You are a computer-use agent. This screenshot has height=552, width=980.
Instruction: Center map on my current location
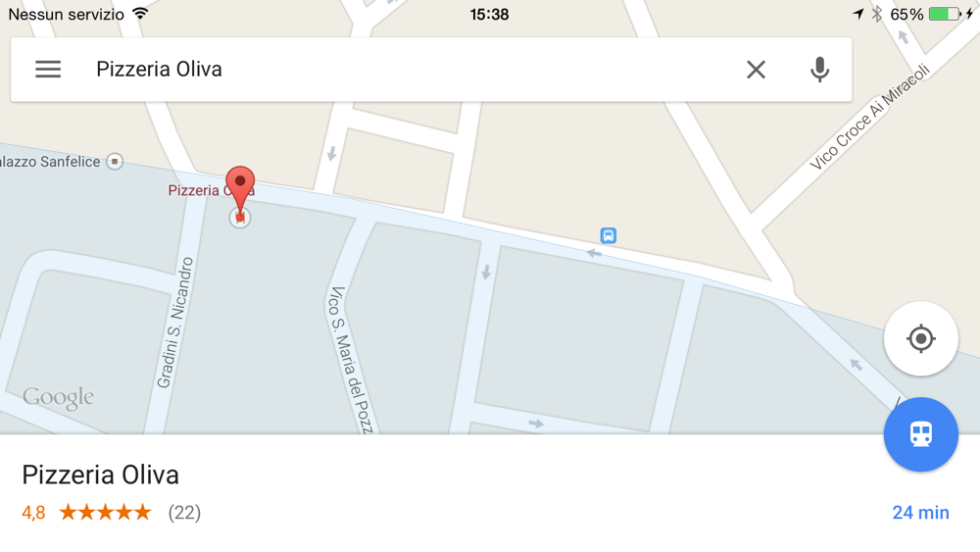(920, 339)
